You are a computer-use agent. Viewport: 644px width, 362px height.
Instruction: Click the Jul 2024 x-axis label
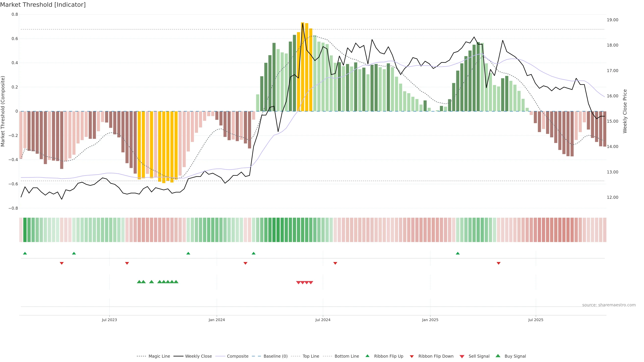(x=323, y=320)
